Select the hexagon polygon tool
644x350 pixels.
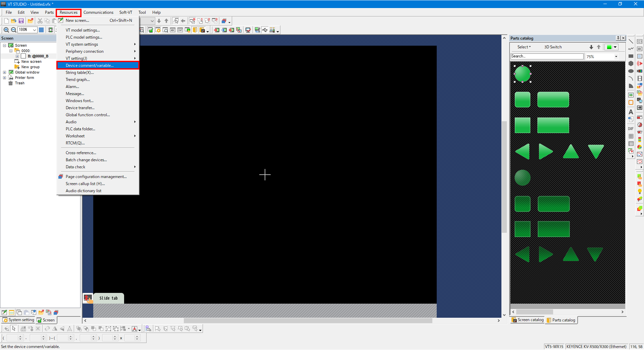(x=631, y=63)
